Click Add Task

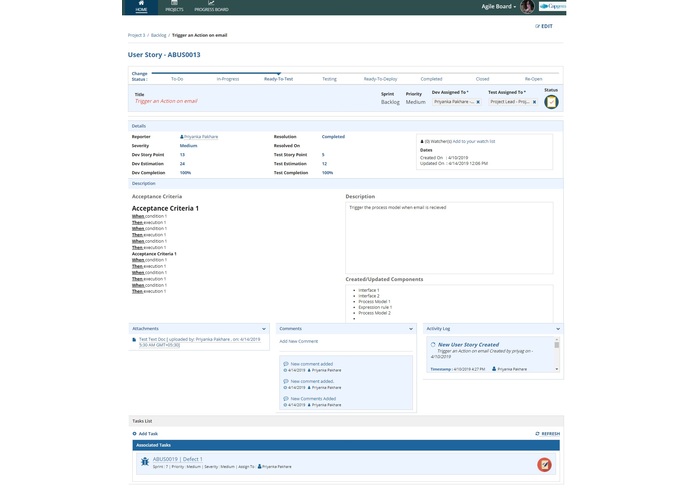coord(145,434)
